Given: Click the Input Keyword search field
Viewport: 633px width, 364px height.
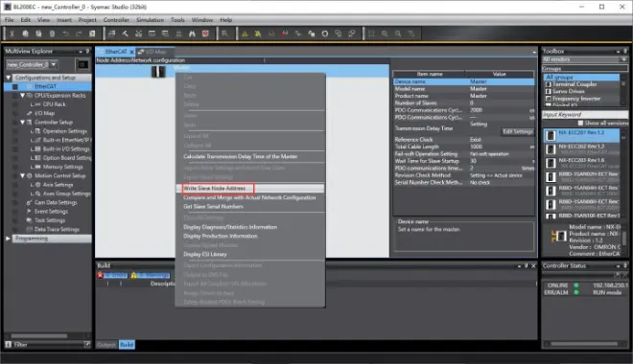Looking at the screenshot, I should pos(584,115).
